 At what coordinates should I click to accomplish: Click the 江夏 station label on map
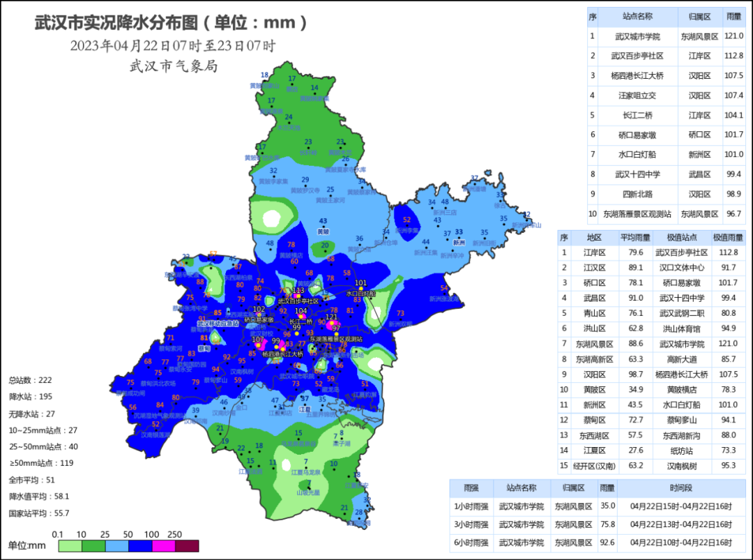click(x=304, y=409)
